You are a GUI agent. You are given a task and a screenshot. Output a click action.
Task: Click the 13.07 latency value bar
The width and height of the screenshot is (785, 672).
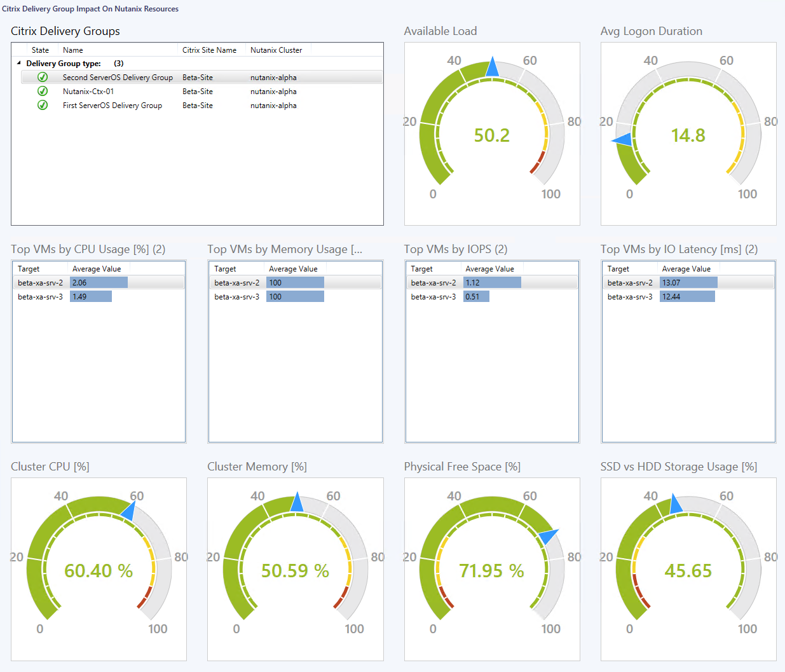click(688, 282)
